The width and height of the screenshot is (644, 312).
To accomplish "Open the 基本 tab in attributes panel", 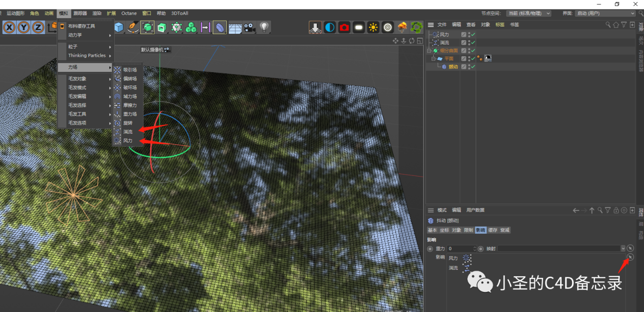I will click(432, 230).
